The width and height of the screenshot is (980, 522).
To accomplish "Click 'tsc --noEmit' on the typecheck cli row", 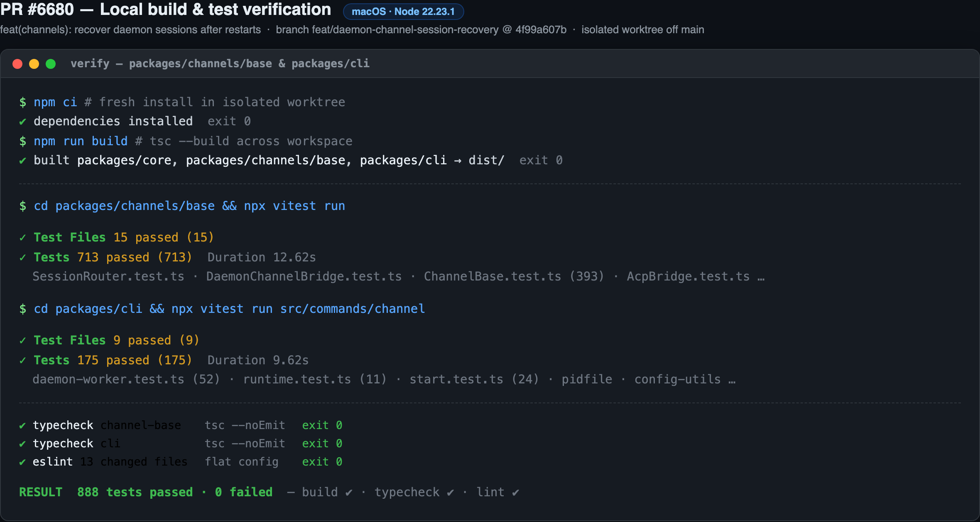I will [x=245, y=444].
